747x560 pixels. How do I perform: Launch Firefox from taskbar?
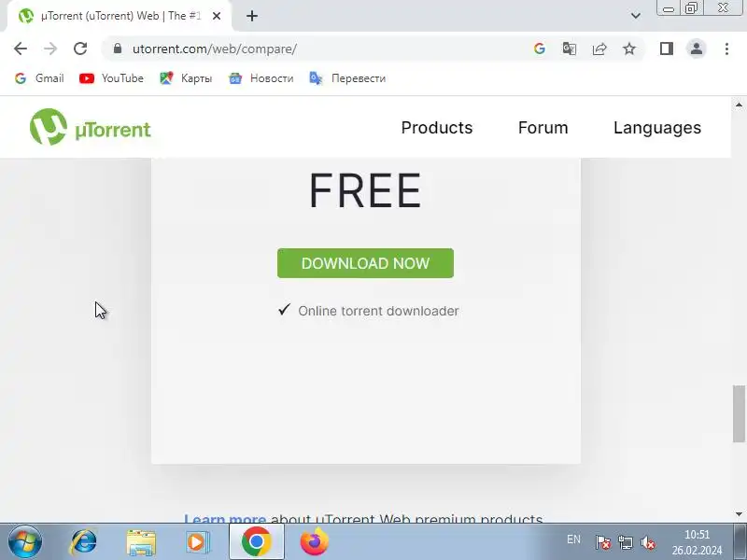pos(314,542)
